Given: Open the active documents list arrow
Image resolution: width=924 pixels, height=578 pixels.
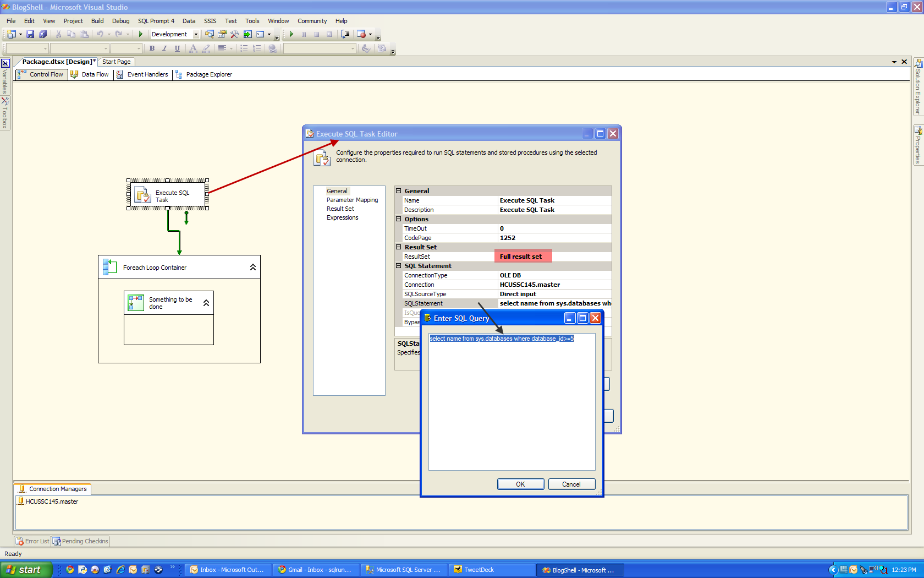Looking at the screenshot, I should pos(894,62).
